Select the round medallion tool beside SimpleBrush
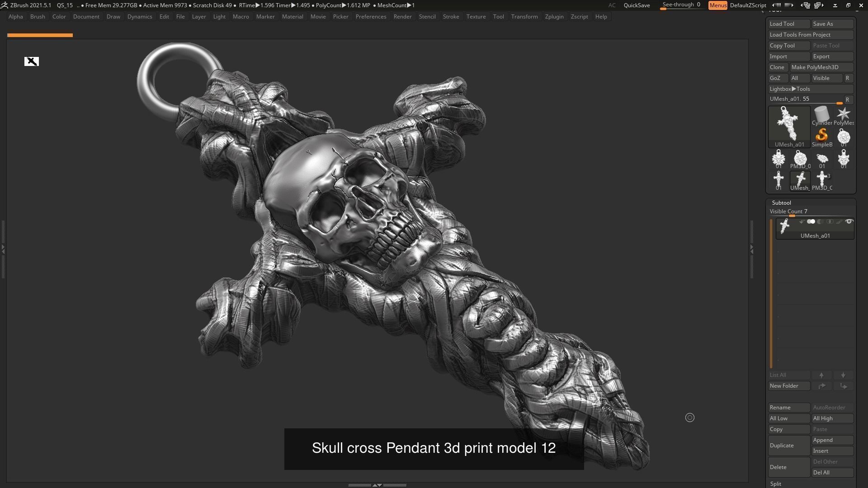The image size is (868, 488). pos(844,138)
